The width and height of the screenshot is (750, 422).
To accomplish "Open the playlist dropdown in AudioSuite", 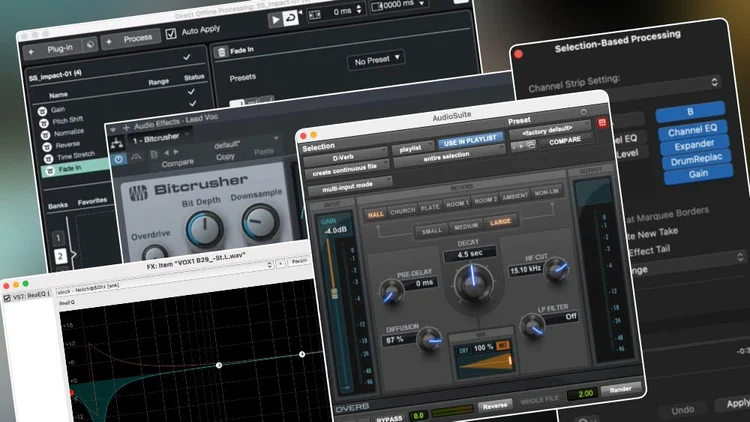I will click(413, 149).
